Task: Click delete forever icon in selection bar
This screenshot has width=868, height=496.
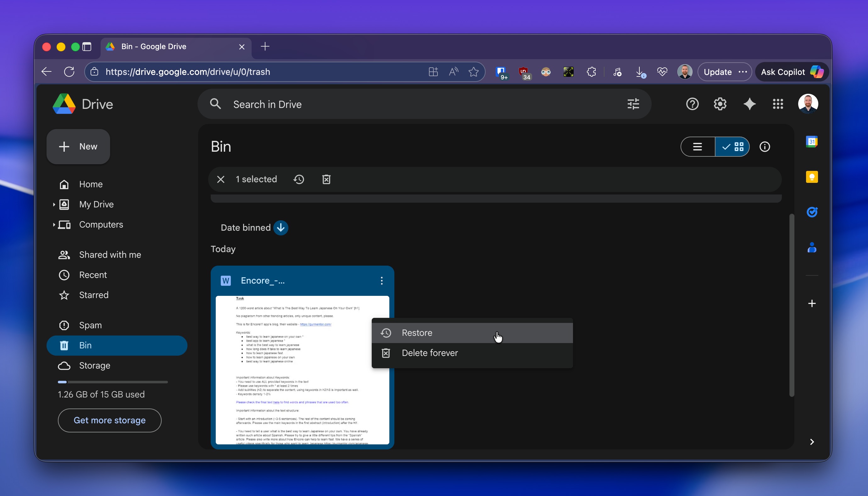Action: coord(326,179)
